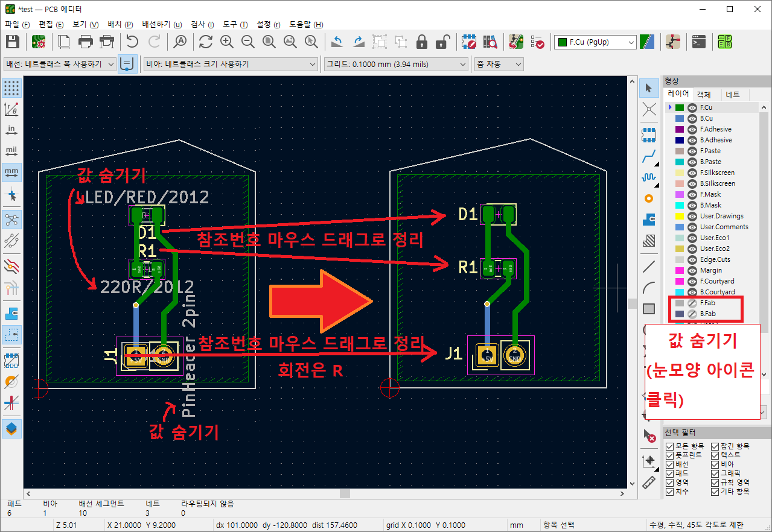Viewport: 772px width, 532px height.
Task: Toggle the 모든 항목 checkbox
Action: tap(669, 446)
